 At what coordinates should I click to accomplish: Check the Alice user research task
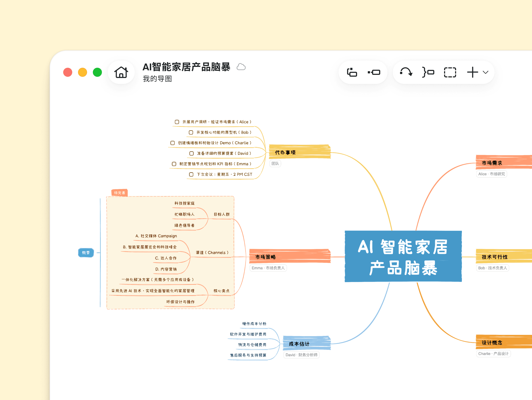point(177,122)
